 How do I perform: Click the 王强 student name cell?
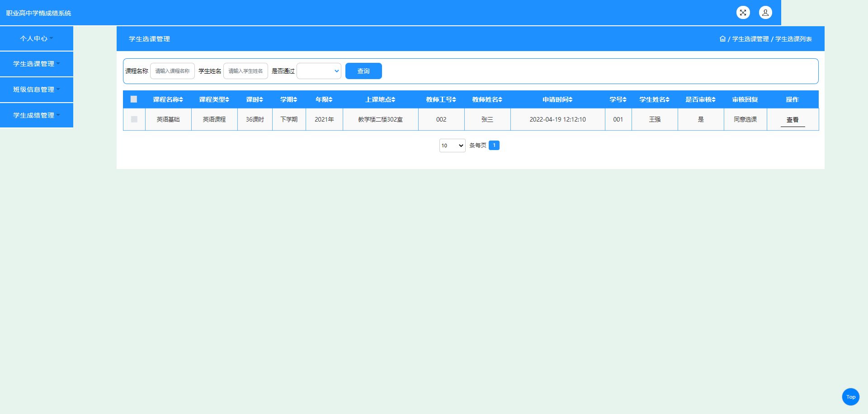pyautogui.click(x=655, y=119)
